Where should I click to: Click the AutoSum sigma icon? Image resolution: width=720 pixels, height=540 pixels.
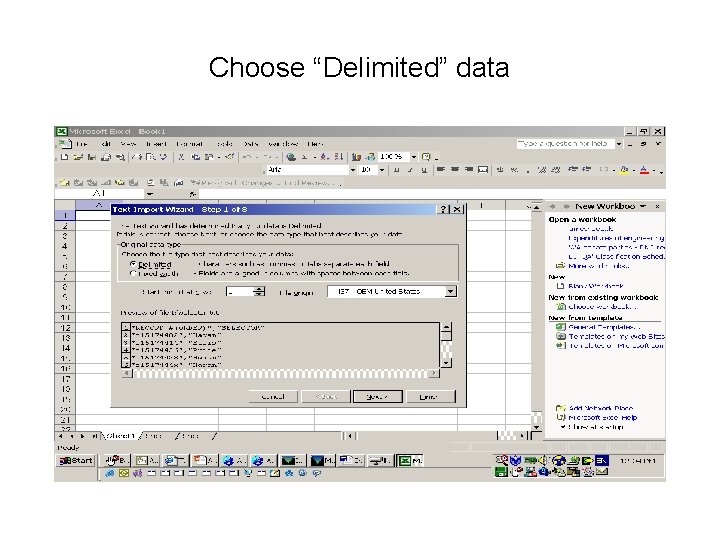[304, 157]
